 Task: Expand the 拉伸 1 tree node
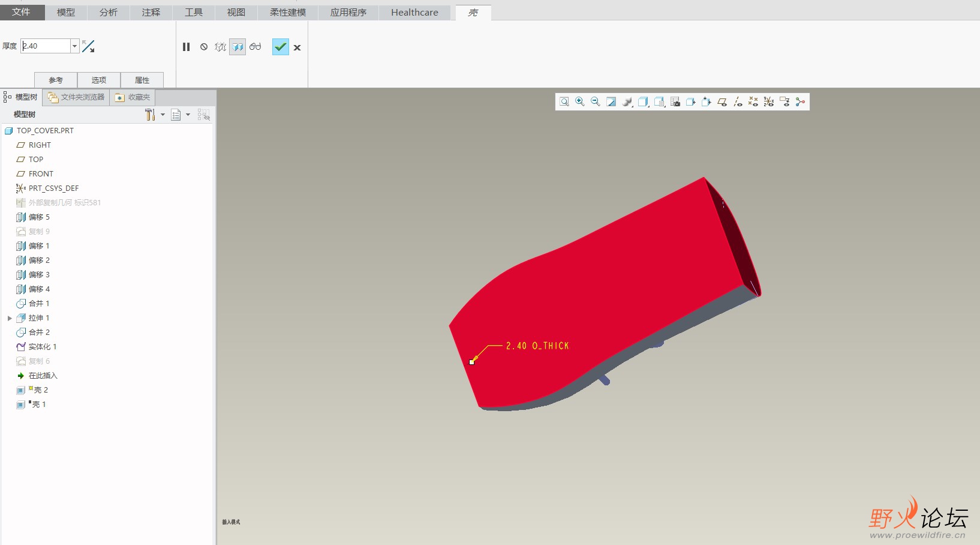pos(10,318)
